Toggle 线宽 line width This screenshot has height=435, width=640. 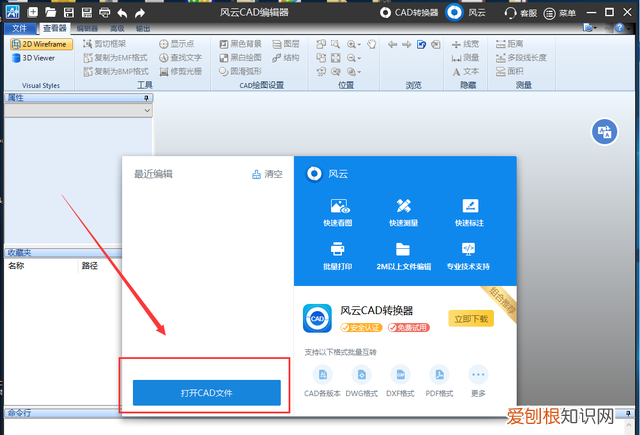[x=465, y=44]
